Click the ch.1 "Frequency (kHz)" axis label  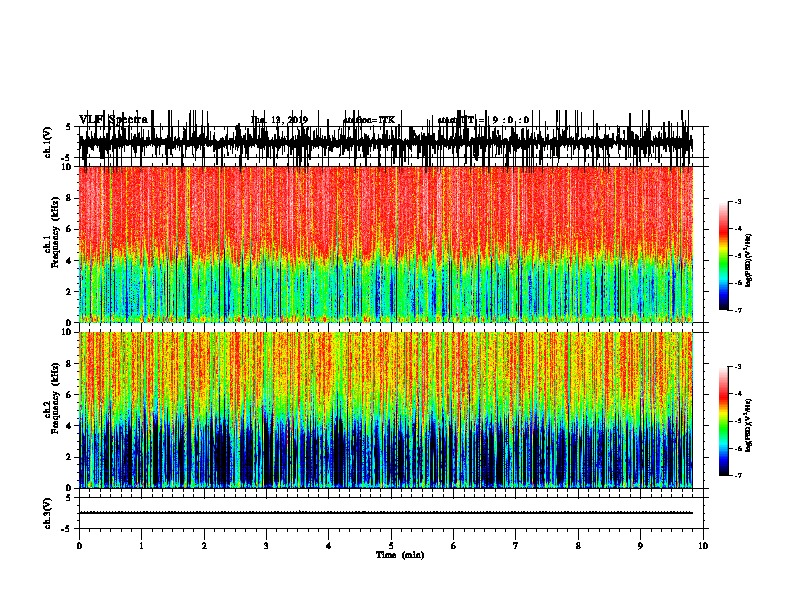point(55,232)
